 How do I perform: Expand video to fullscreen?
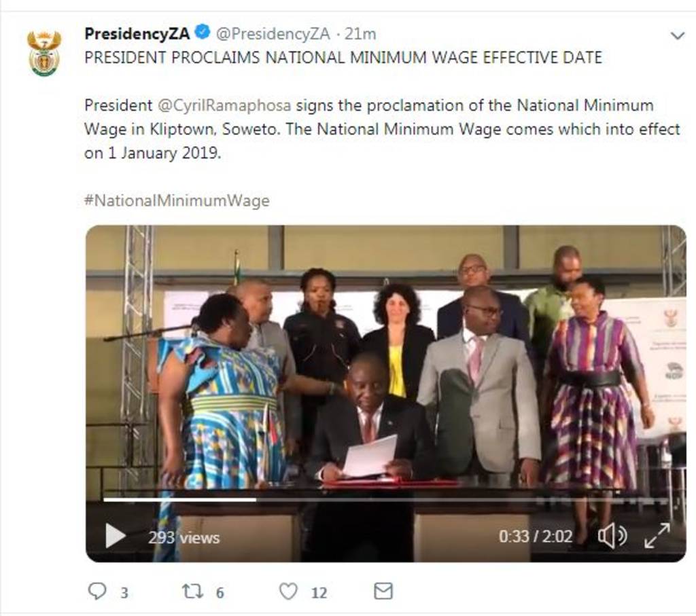[657, 536]
